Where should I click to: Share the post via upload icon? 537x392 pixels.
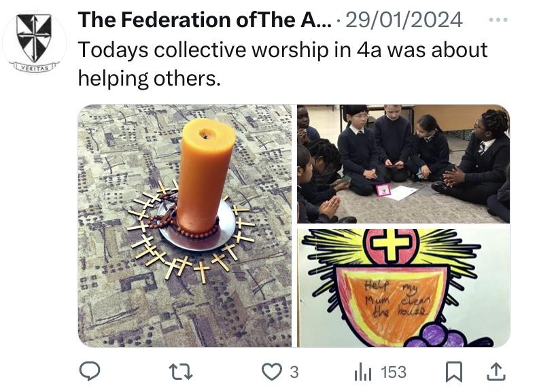(x=496, y=372)
